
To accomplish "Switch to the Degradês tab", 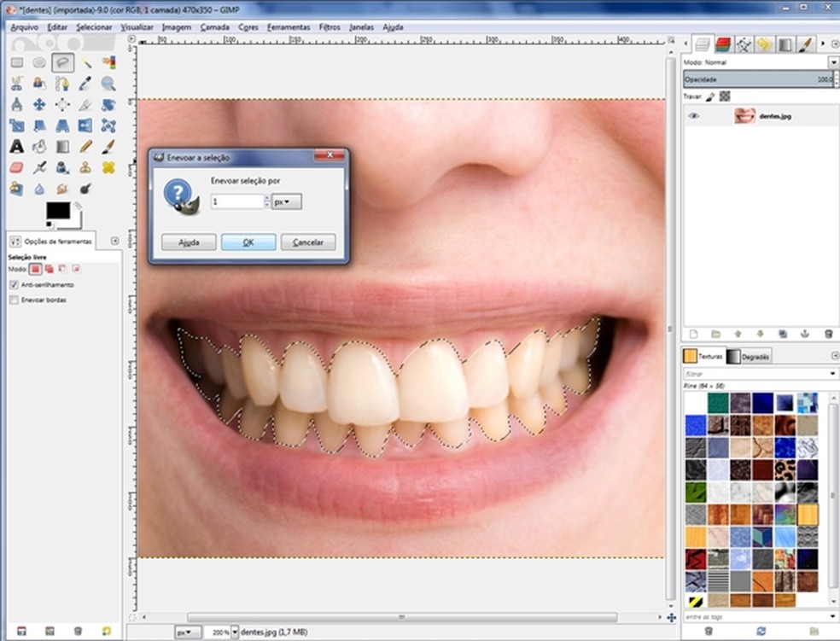I will [750, 357].
